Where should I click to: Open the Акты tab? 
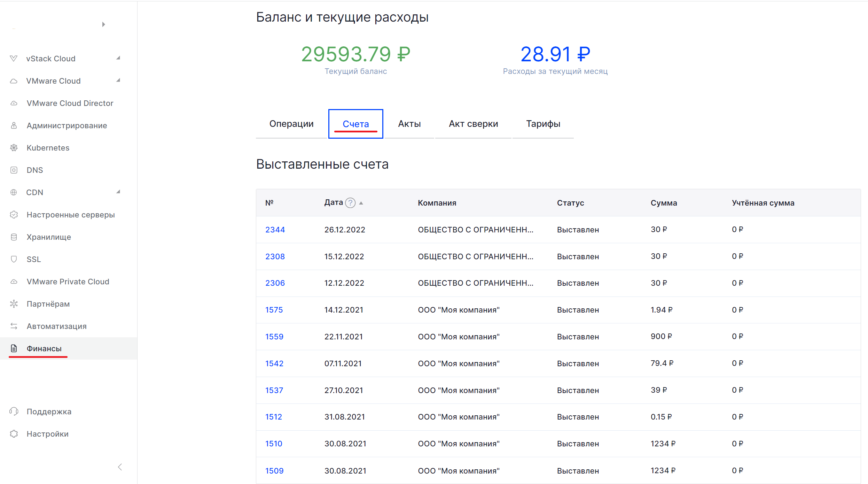pyautogui.click(x=409, y=124)
